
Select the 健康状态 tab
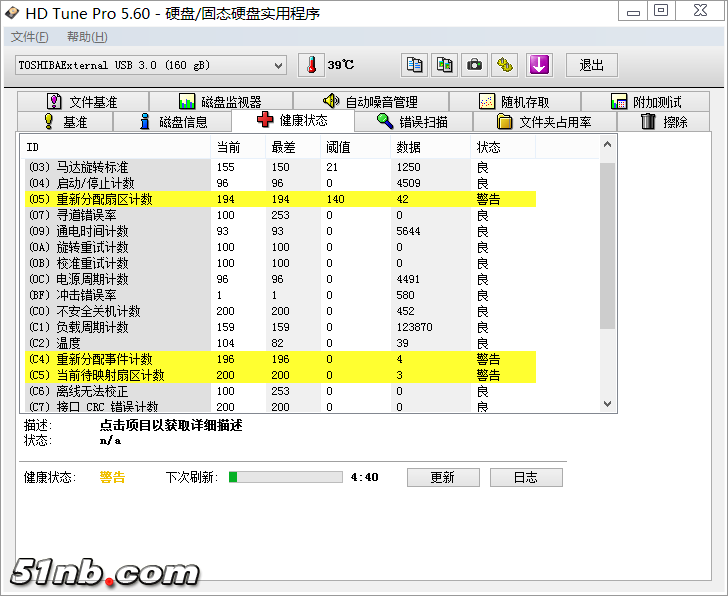pos(293,121)
